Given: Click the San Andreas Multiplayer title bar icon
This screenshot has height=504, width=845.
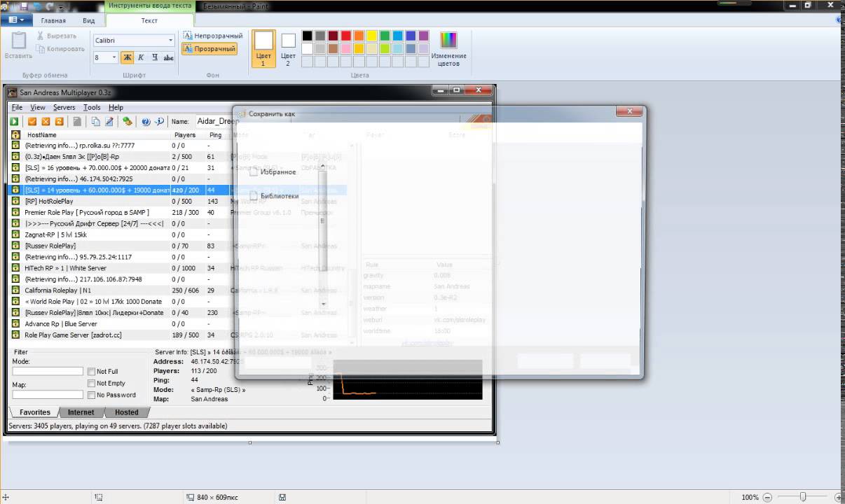Looking at the screenshot, I should (x=13, y=92).
